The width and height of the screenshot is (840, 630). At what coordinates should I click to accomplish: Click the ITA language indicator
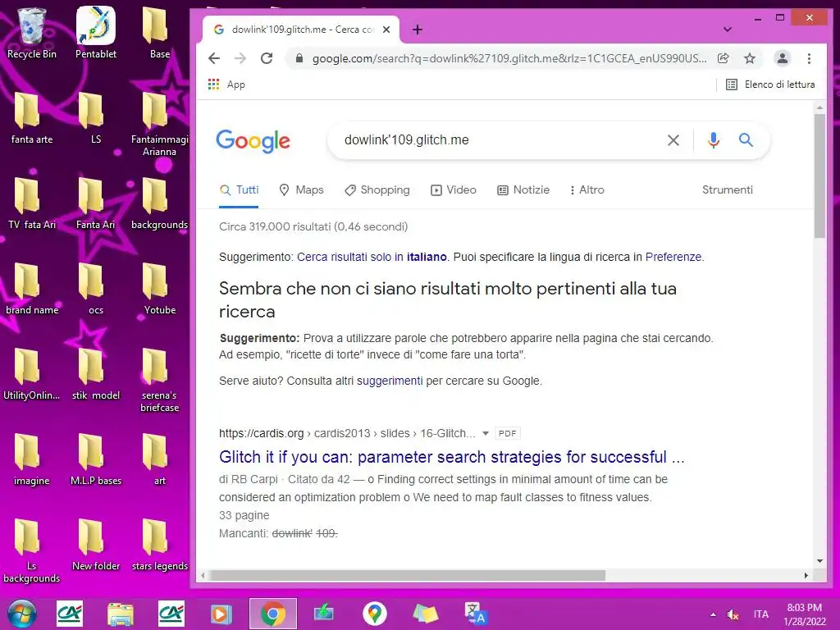coord(760,614)
